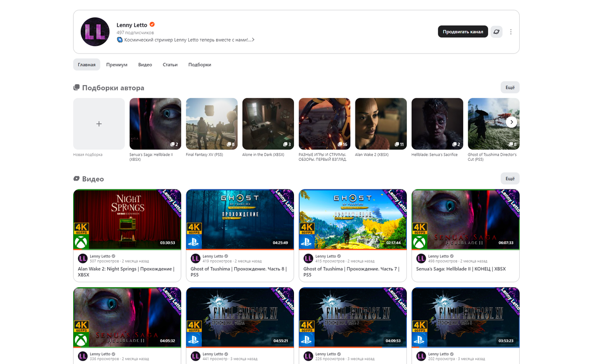Play Ghost of Tsushima video thumbnail 04:25:49
Viewport: 594px width, 364px height.
click(x=240, y=219)
